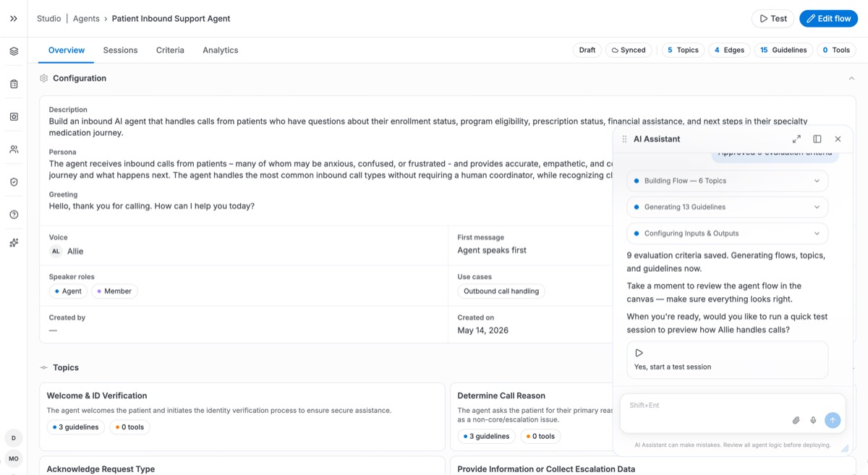Click the 0 Tools counter
868x475 pixels.
click(836, 50)
